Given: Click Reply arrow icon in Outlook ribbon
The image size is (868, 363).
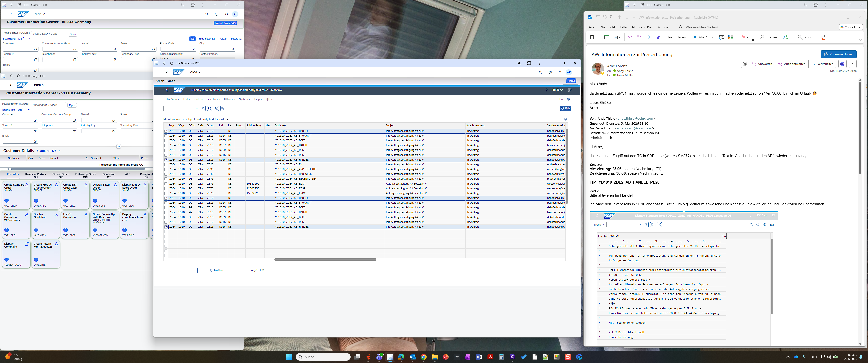Looking at the screenshot, I should click(630, 37).
